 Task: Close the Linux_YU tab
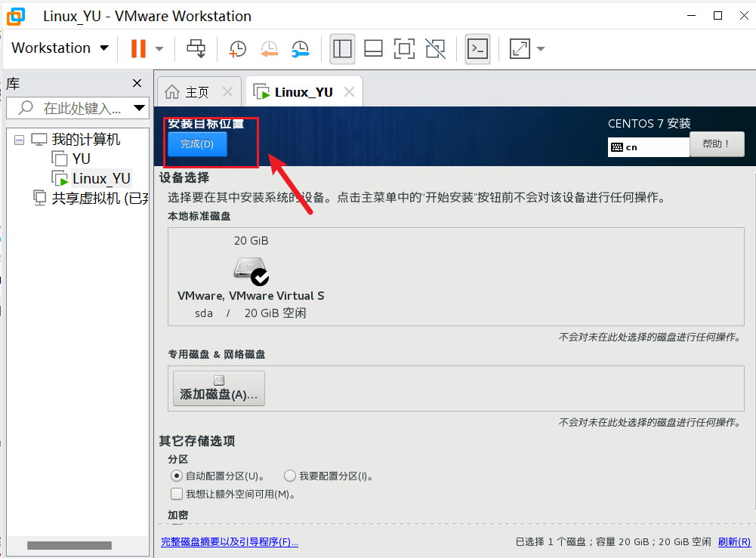(350, 92)
